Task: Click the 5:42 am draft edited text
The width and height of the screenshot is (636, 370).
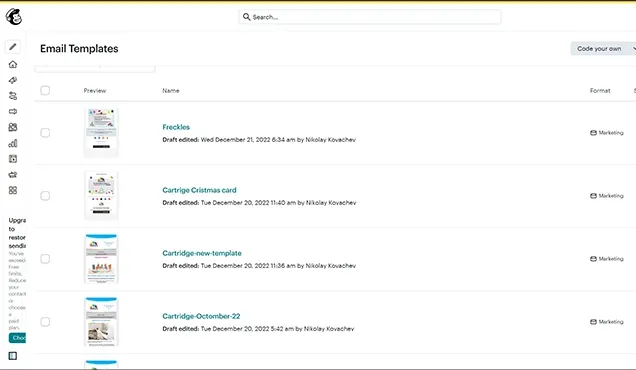Action: pyautogui.click(x=258, y=329)
